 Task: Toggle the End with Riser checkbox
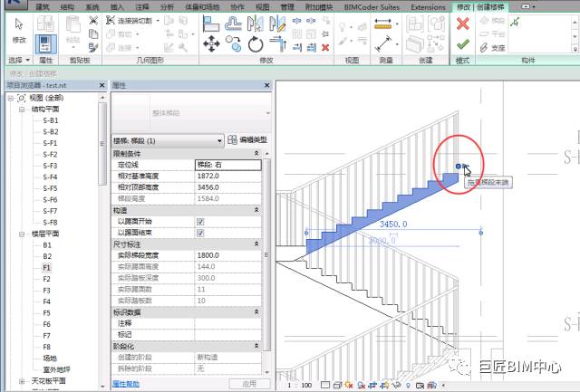click(200, 233)
